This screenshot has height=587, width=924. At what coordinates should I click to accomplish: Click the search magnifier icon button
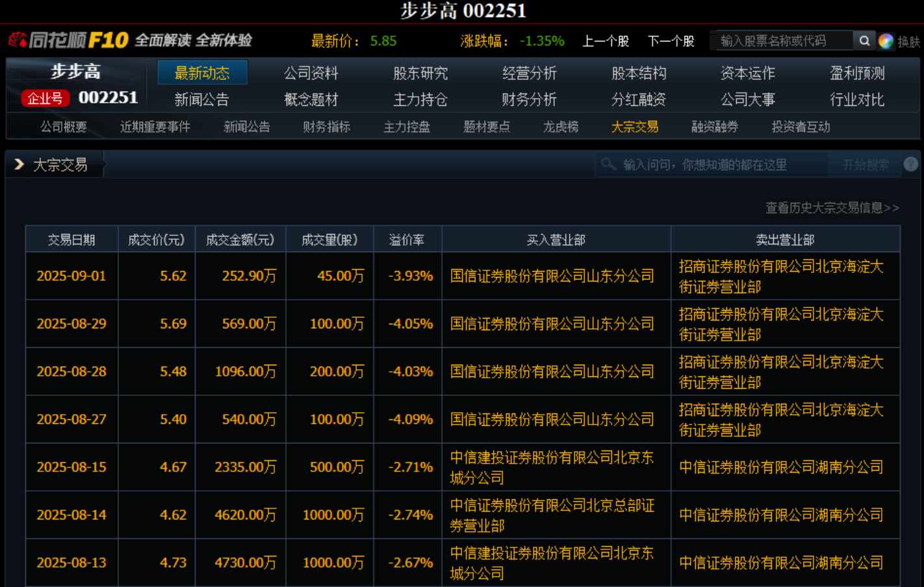(864, 41)
